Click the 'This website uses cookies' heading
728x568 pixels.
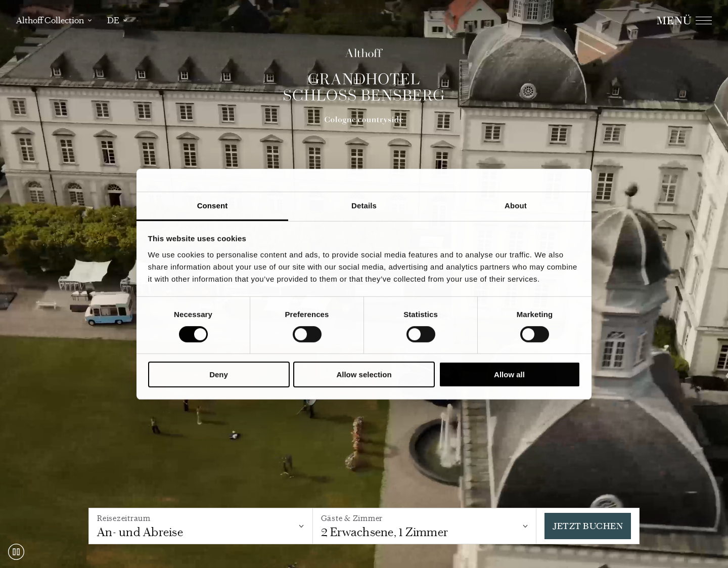pyautogui.click(x=197, y=239)
